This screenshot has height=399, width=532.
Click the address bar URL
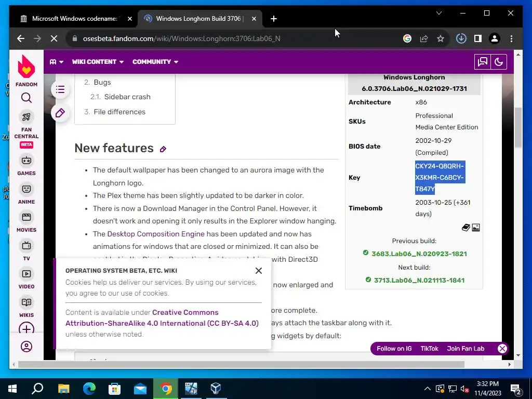(x=181, y=38)
